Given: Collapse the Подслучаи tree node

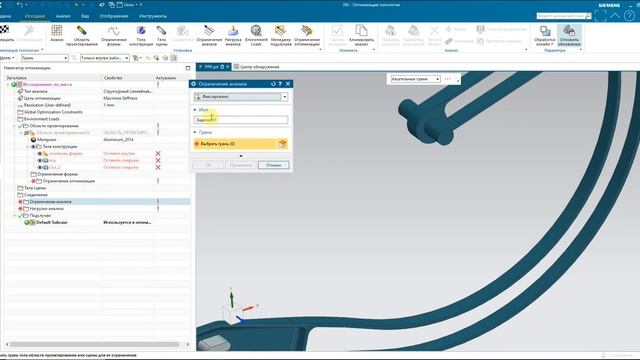Looking at the screenshot, I should click(15, 216).
